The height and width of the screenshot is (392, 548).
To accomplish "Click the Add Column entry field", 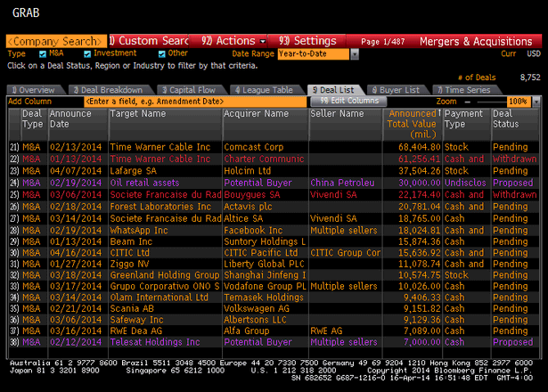I will (x=195, y=102).
